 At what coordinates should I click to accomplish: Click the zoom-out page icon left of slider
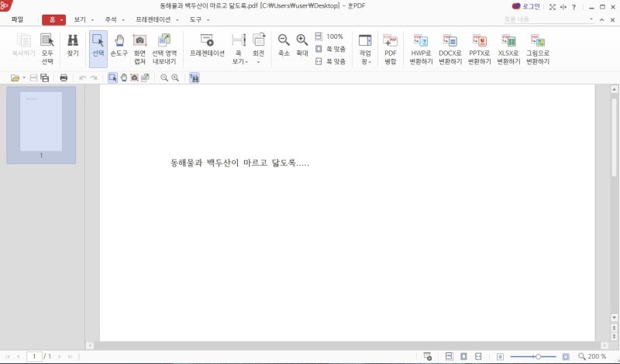pyautogui.click(x=500, y=356)
